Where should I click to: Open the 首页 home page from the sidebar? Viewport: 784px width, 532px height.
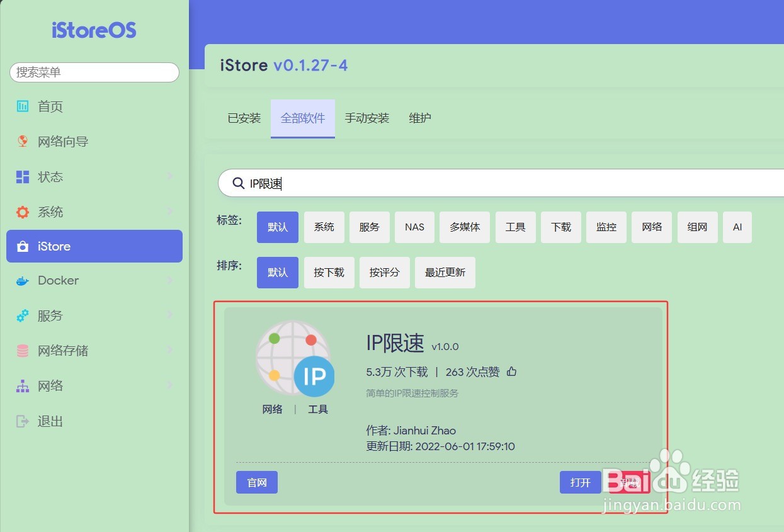pos(50,106)
